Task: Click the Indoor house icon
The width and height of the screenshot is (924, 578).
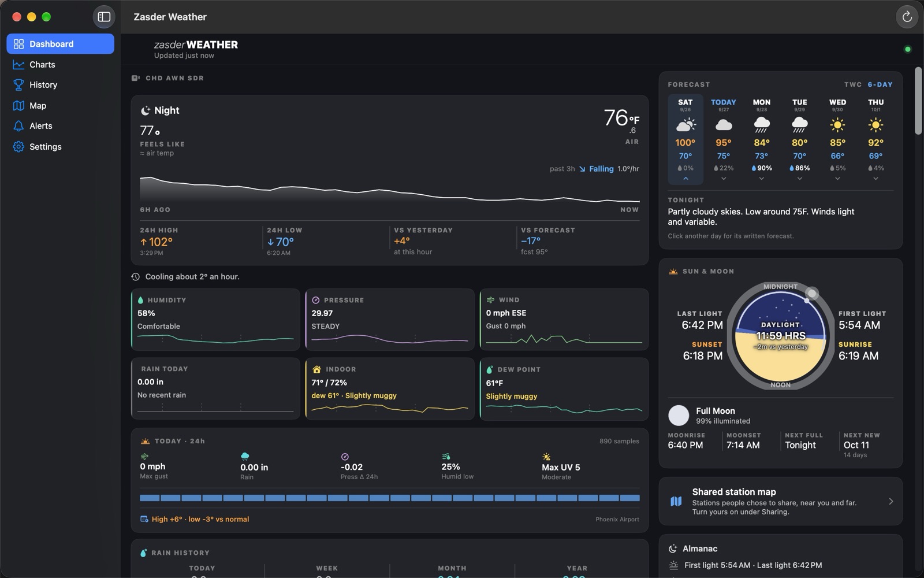Action: pyautogui.click(x=316, y=369)
